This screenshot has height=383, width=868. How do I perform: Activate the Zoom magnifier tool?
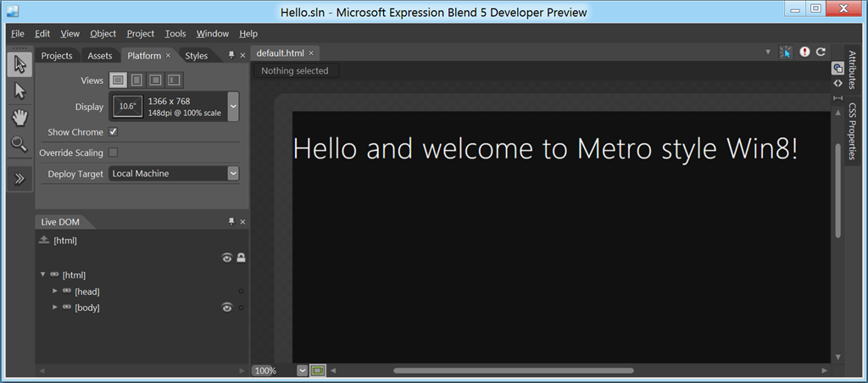point(20,144)
